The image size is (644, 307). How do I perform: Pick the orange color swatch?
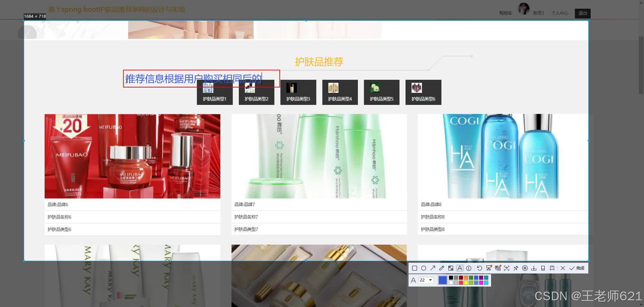466,278
